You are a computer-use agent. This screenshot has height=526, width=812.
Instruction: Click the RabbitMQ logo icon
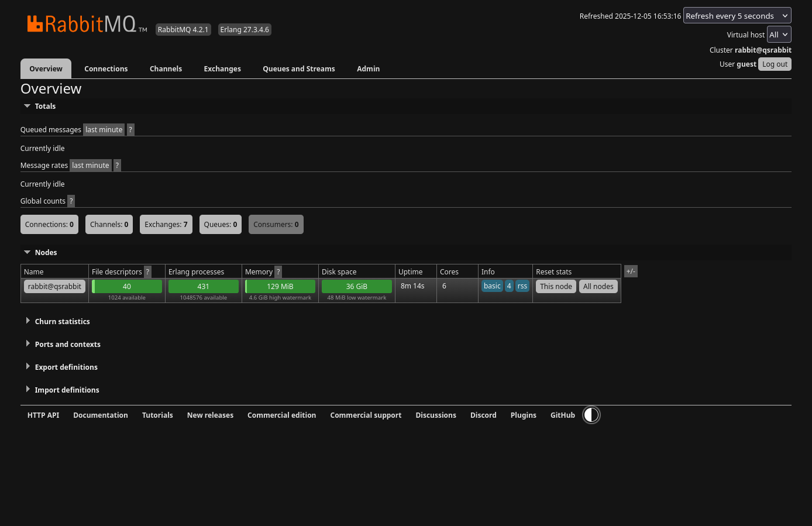click(x=35, y=23)
